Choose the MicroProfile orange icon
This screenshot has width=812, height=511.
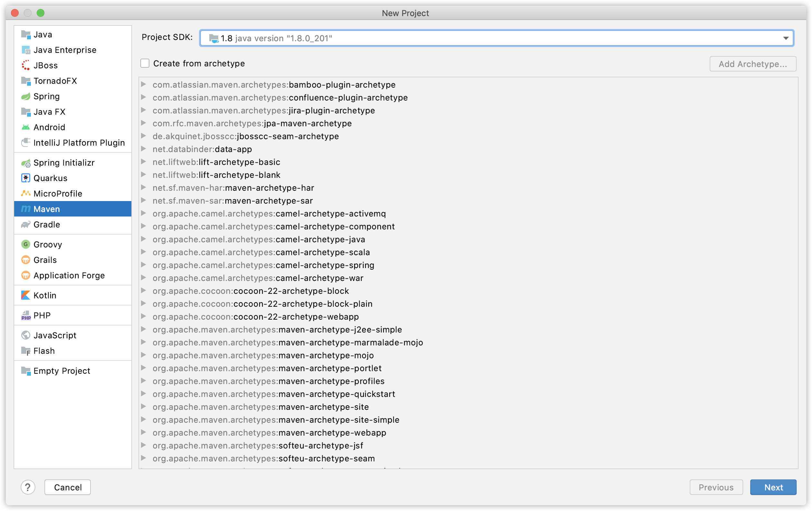click(26, 194)
